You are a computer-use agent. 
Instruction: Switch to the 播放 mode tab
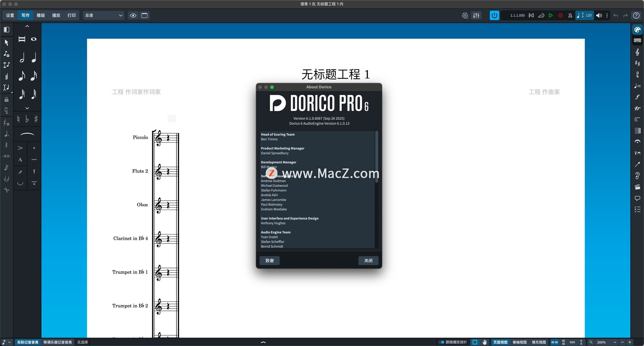(x=56, y=15)
